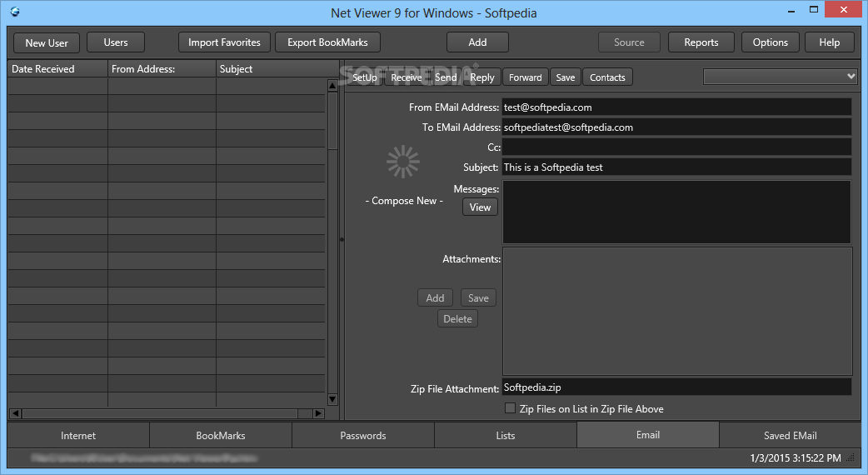The image size is (868, 475).
Task: Click the Compose New label
Action: [x=404, y=200]
